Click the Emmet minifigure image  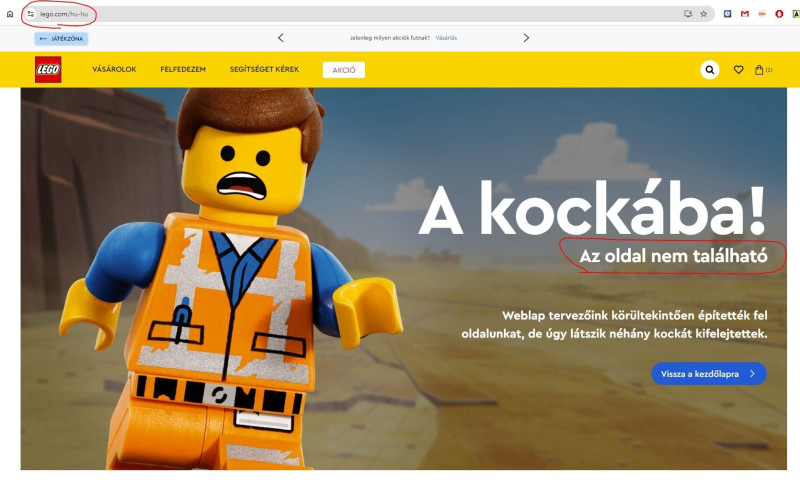pyautogui.click(x=230, y=280)
